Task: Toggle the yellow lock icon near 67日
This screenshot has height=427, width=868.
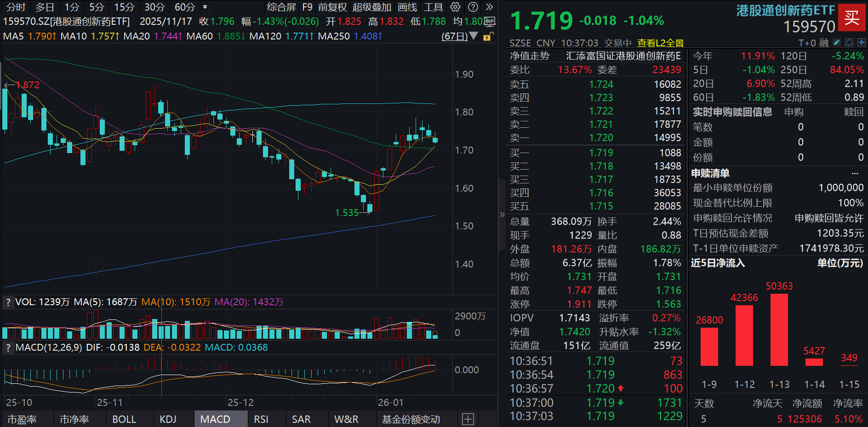Action: (488, 36)
